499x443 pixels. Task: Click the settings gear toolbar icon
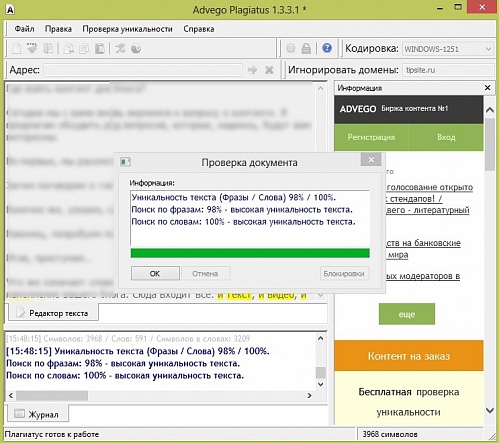[291, 48]
